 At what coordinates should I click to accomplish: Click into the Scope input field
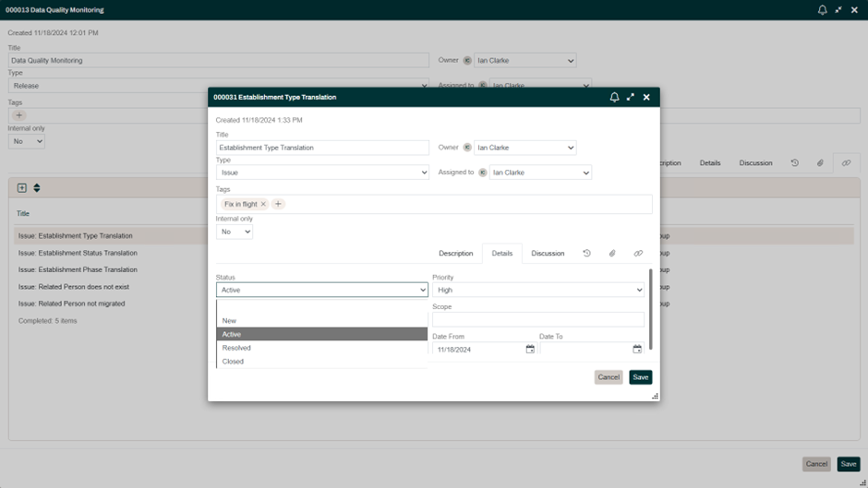[538, 319]
